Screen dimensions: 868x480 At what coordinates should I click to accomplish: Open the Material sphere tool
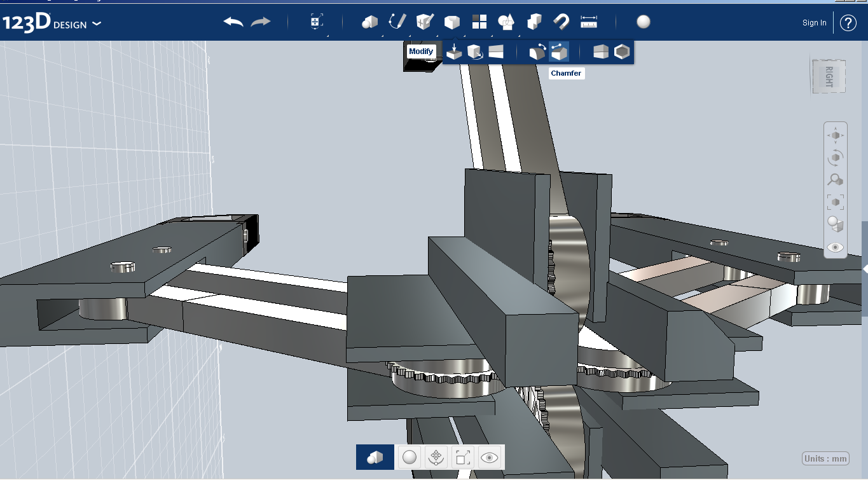point(644,22)
